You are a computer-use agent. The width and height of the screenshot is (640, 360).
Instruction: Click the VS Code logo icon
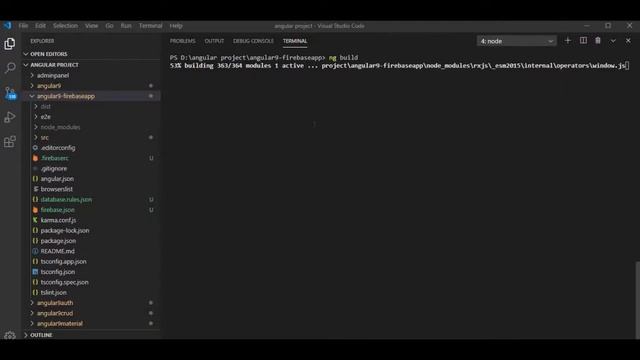[x=7, y=25]
